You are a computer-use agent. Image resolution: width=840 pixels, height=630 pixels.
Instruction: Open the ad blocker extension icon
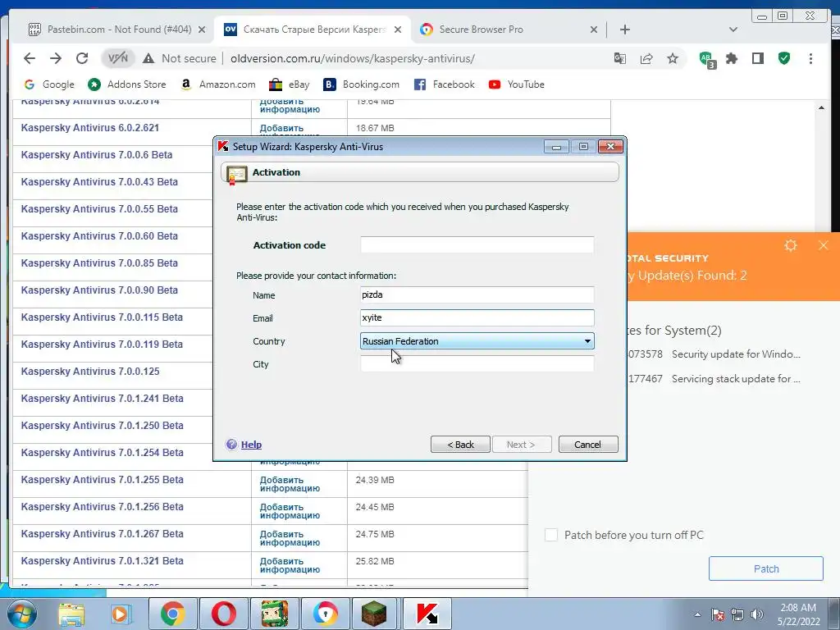click(707, 59)
